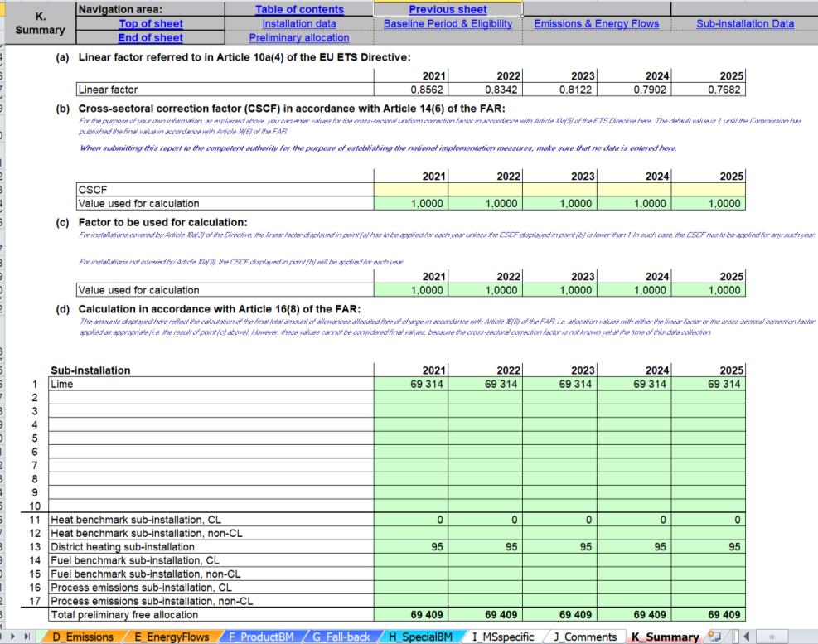Select District heating value 95 for 2021
Viewport: 818px width, 644px height.
(x=410, y=547)
